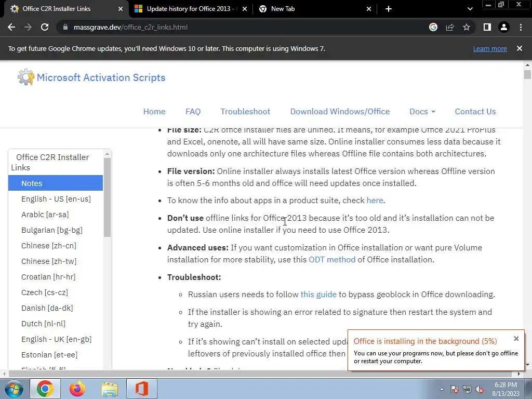This screenshot has height=399, width=532.
Task: Reload the page with the refresh icon
Action: (45, 27)
